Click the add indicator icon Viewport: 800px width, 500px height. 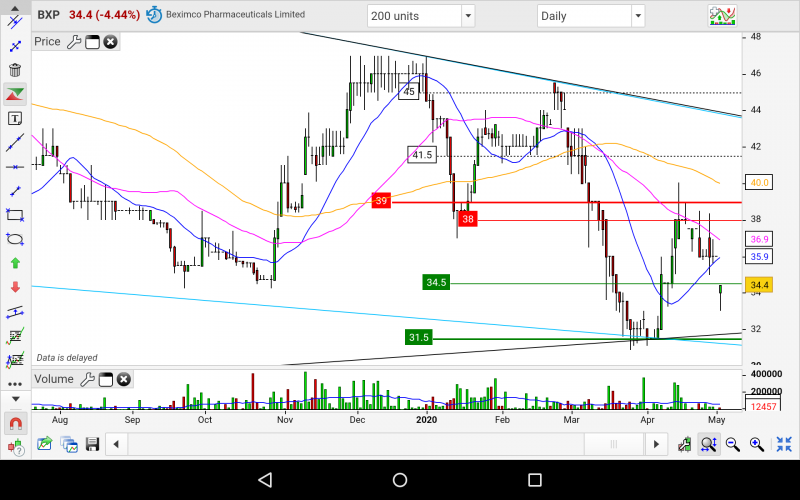point(722,16)
